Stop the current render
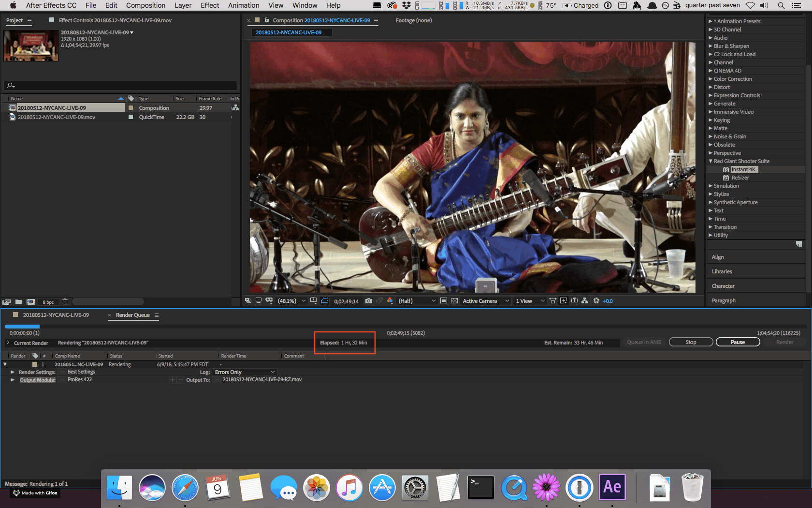The width and height of the screenshot is (812, 508). pyautogui.click(x=691, y=342)
